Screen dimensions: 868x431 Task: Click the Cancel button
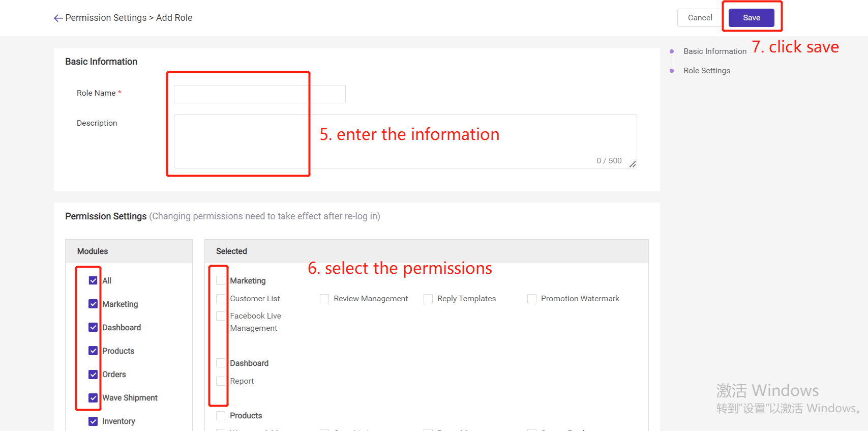(700, 18)
